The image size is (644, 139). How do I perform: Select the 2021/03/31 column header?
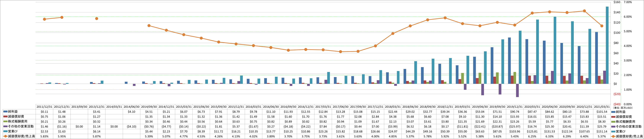(602, 107)
